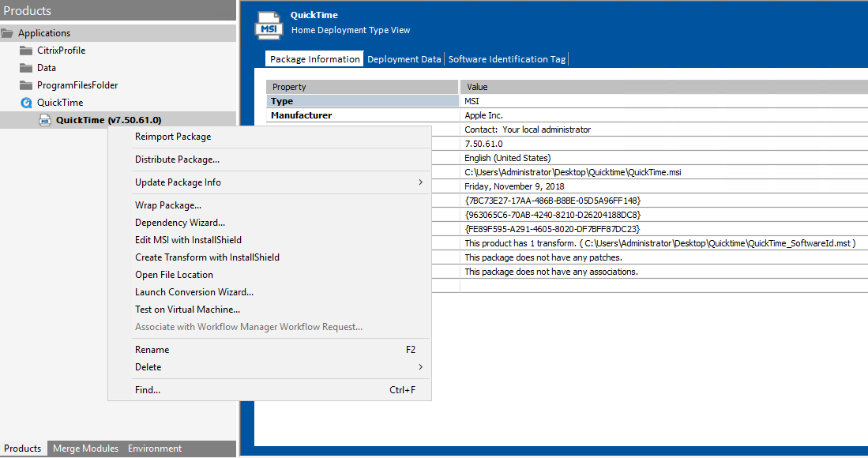This screenshot has width=868, height=458.
Task: Switch to the Deployment Data tab
Action: click(x=404, y=58)
